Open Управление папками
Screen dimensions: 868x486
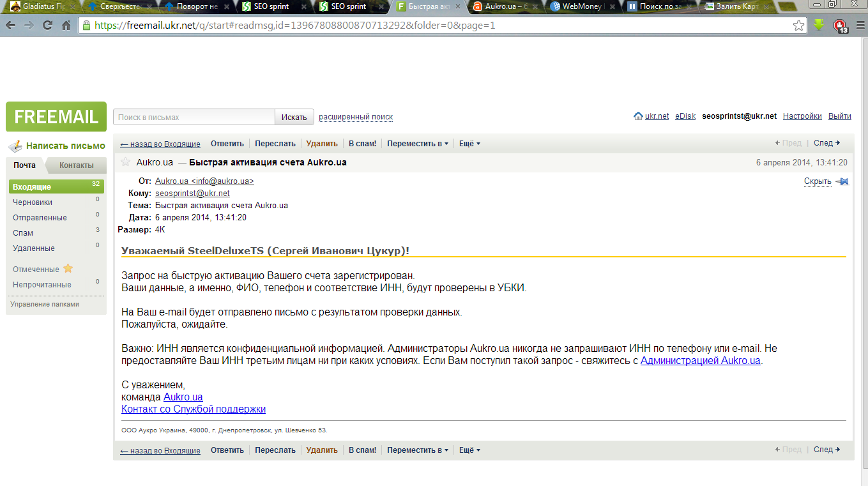click(x=45, y=304)
